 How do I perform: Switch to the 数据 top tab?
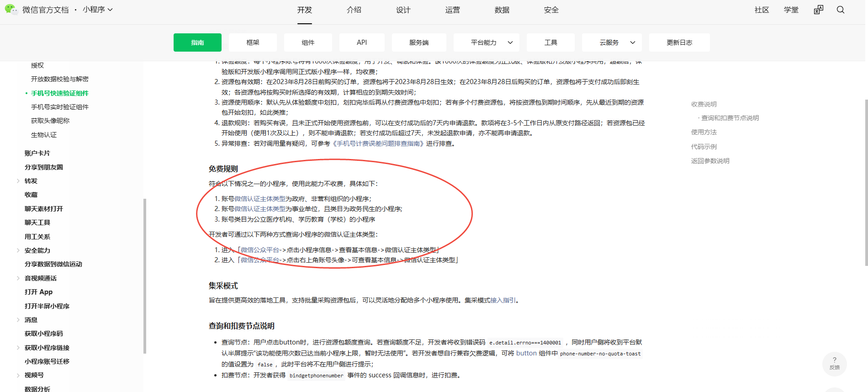coord(502,10)
